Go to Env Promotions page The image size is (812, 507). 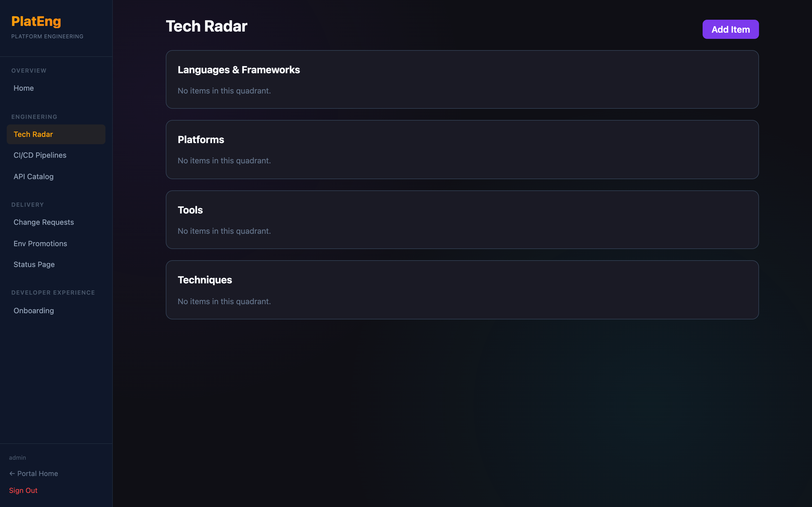point(40,243)
